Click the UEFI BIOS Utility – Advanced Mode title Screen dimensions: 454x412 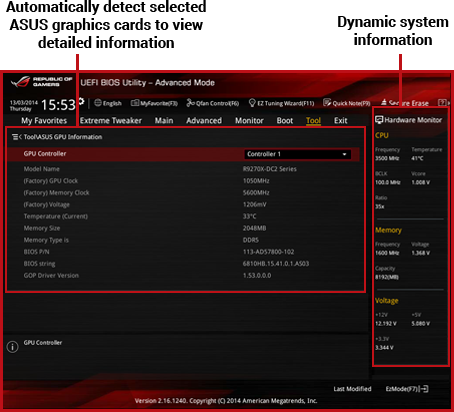tap(148, 83)
